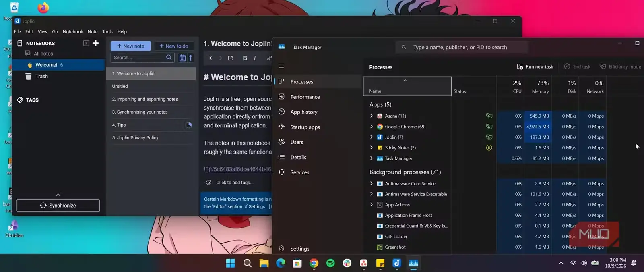Apply italic formatting in Joplin editor

(x=255, y=58)
